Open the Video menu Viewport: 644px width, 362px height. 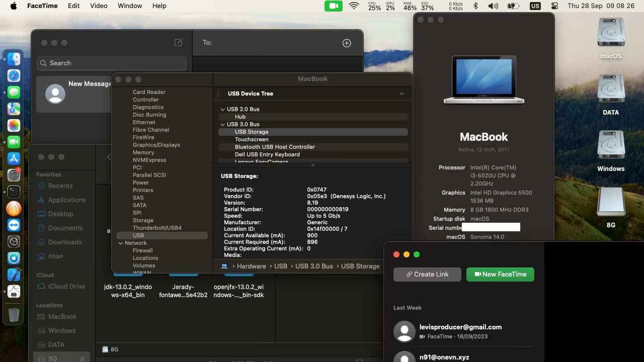pos(99,6)
